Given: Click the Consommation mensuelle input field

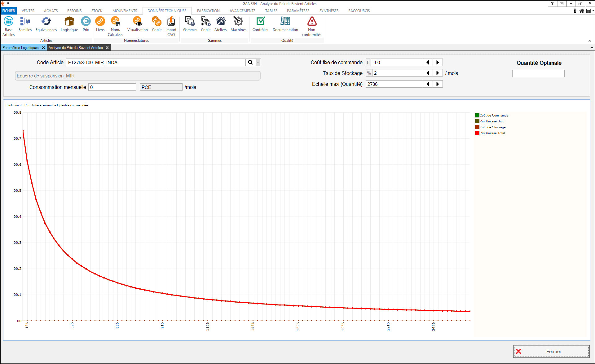Looking at the screenshot, I should (112, 87).
